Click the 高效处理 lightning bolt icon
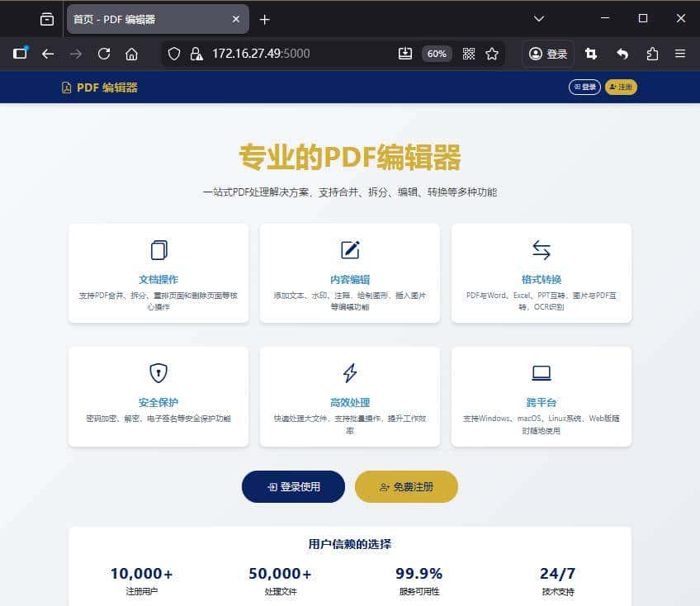Screen dimensions: 700x606 (x=349, y=372)
